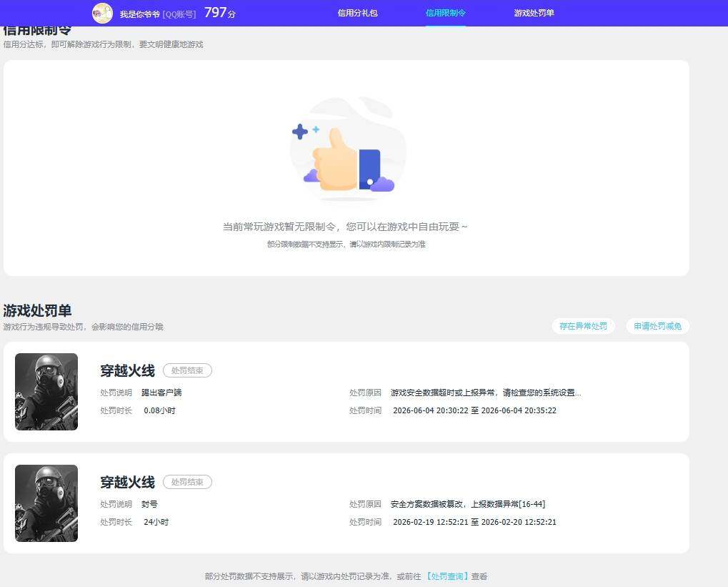Click the 踢出客户端 penalty description
The height and width of the screenshot is (587, 728).
click(x=161, y=393)
